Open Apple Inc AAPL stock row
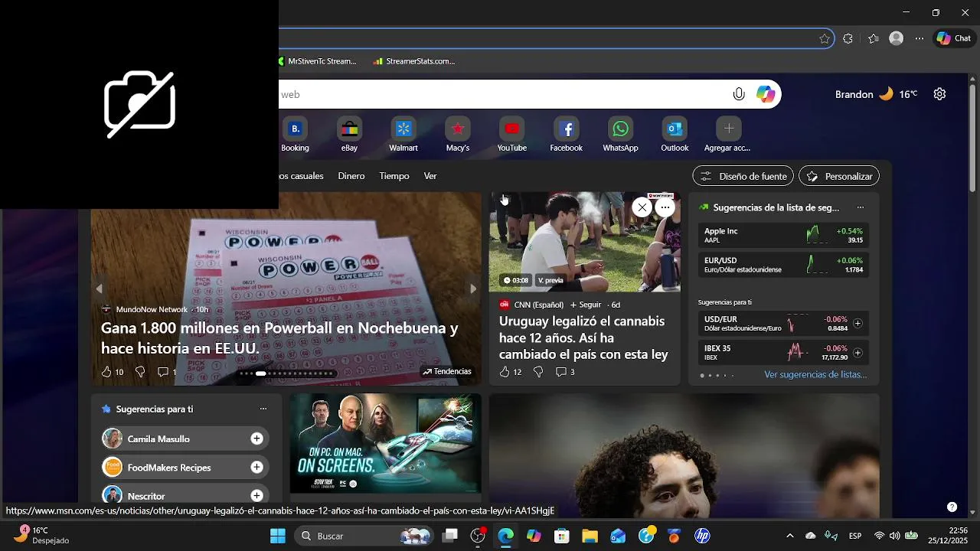 pyautogui.click(x=783, y=235)
